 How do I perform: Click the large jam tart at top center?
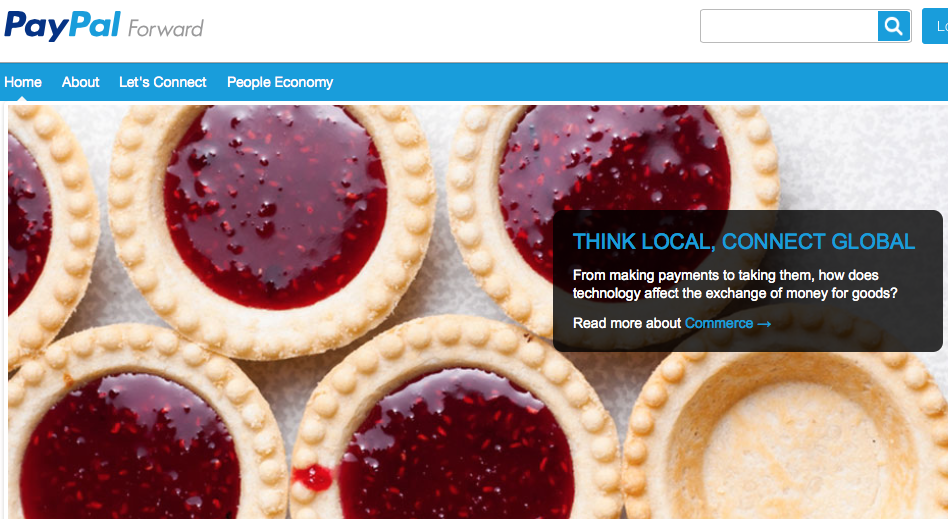(273, 230)
